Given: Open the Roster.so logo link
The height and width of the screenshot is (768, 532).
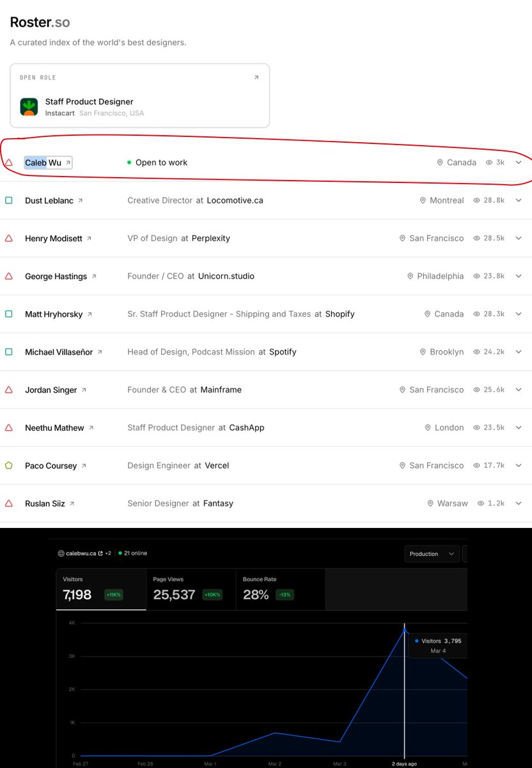Looking at the screenshot, I should 40,22.
